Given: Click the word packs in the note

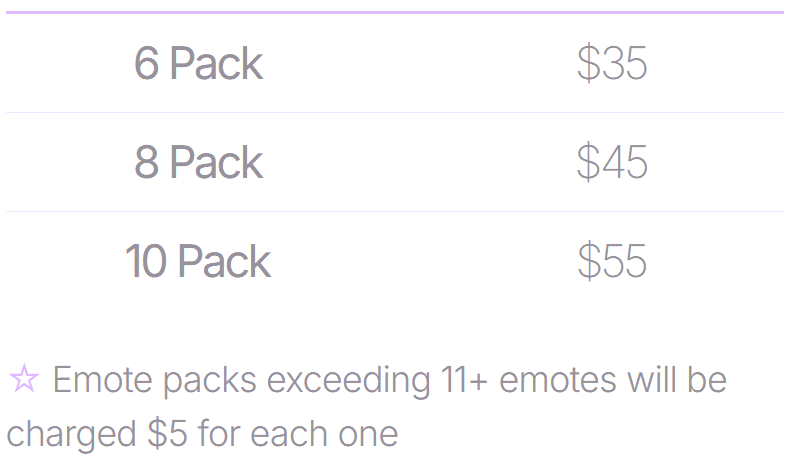Looking at the screenshot, I should pyautogui.click(x=210, y=382).
